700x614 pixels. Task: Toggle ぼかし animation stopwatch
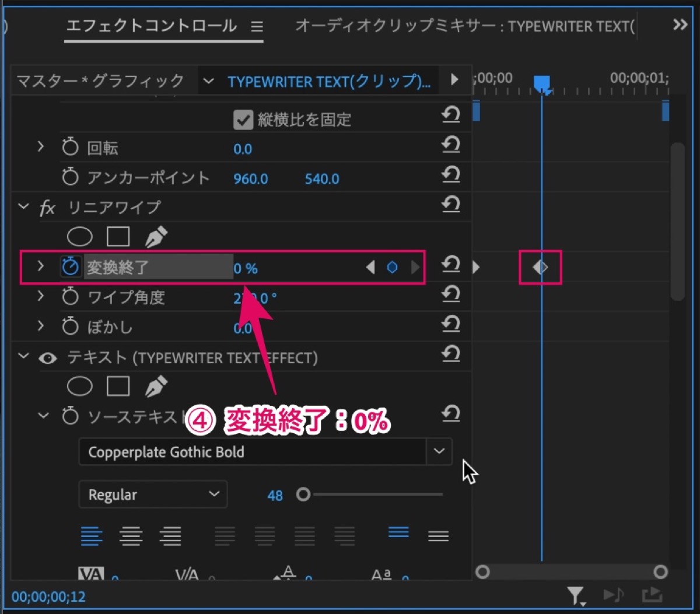70,327
